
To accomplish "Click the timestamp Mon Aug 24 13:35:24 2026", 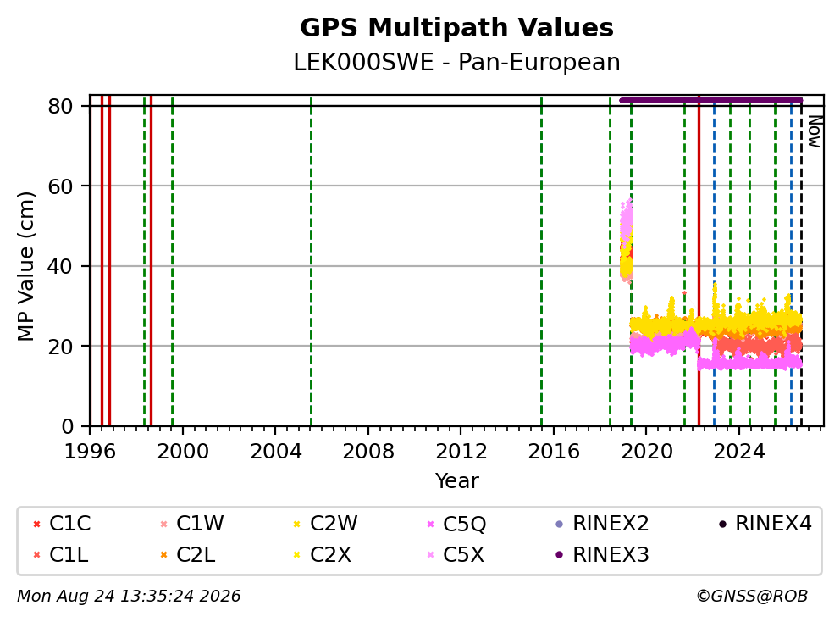I will [x=129, y=597].
